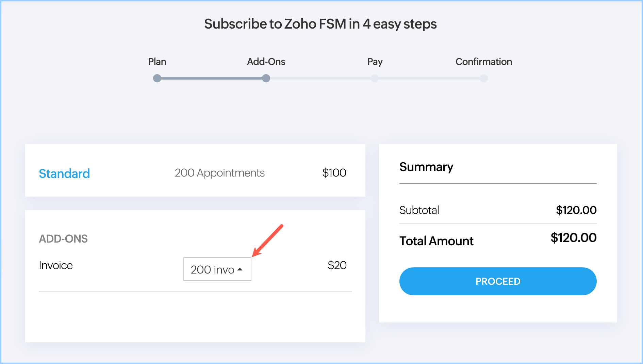
Task: Click the Total Amount $120.00 value
Action: point(573,238)
